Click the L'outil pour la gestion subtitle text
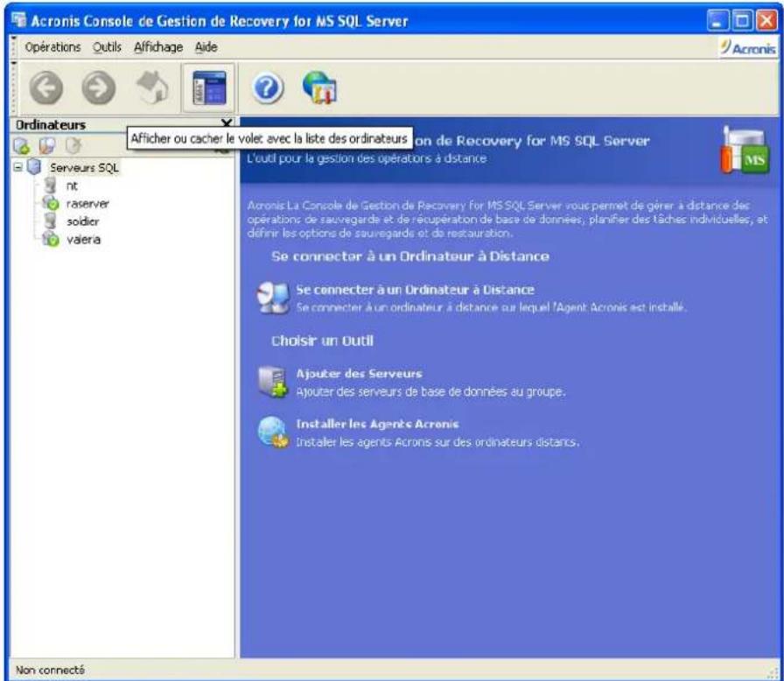 [x=367, y=158]
